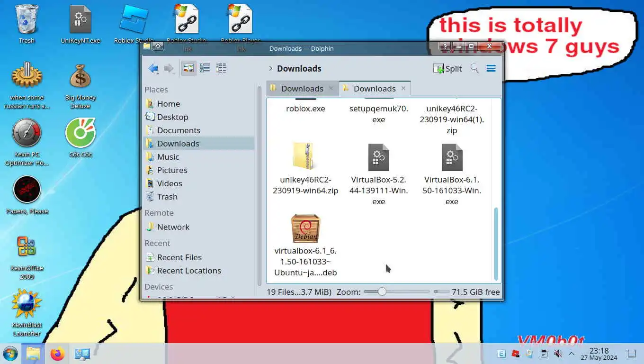Image resolution: width=644 pixels, height=364 pixels.
Task: Click the roblox.exe file name
Action: coord(305,109)
